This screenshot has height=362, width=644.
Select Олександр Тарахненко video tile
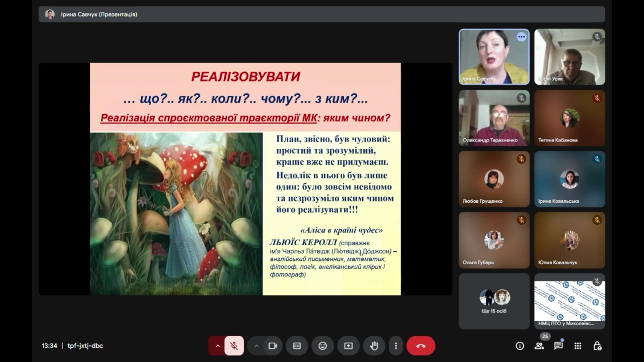[x=494, y=118]
